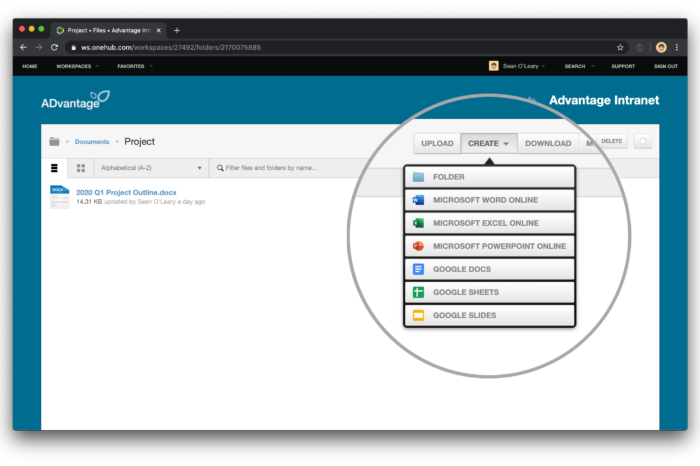This screenshot has width=700, height=466.
Task: Go back with browser back arrow
Action: pos(23,47)
